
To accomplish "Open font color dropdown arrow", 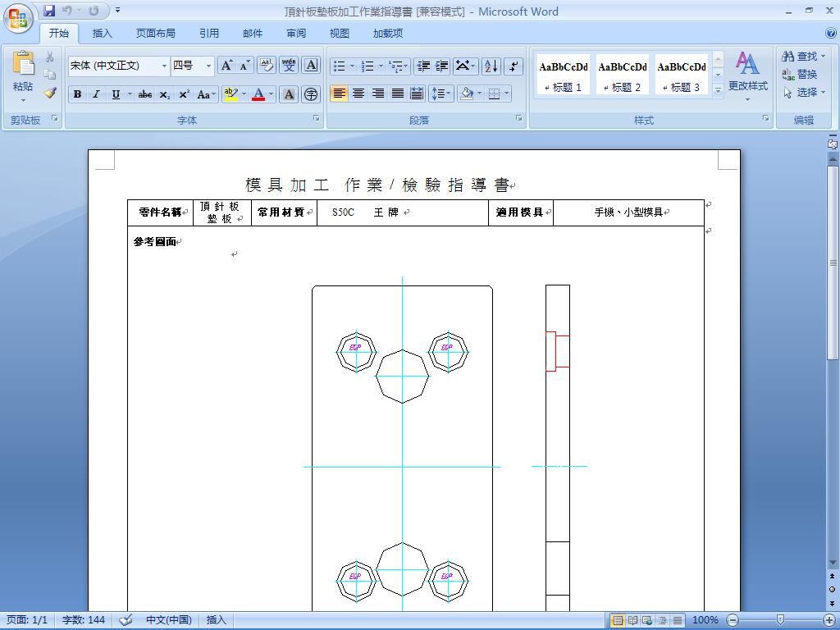I will click(x=271, y=94).
